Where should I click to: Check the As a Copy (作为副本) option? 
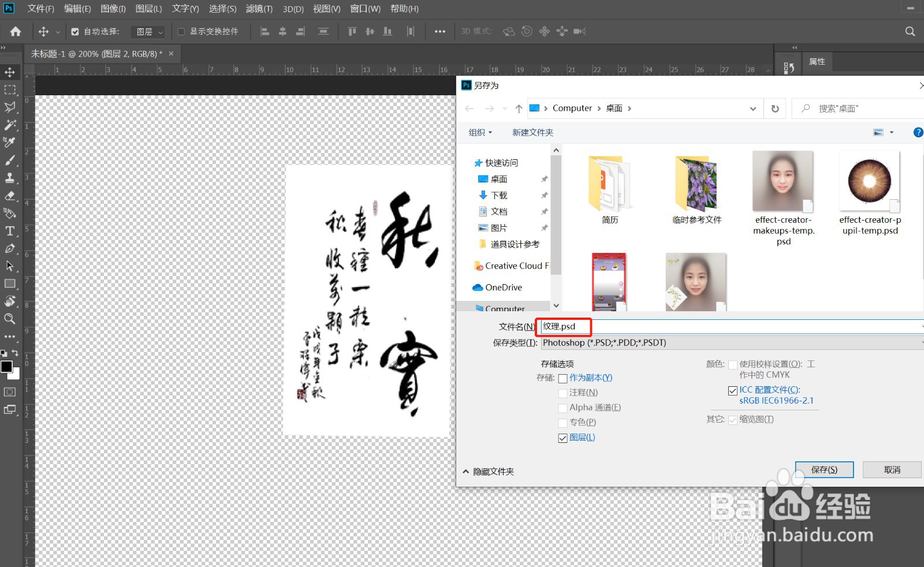(563, 378)
